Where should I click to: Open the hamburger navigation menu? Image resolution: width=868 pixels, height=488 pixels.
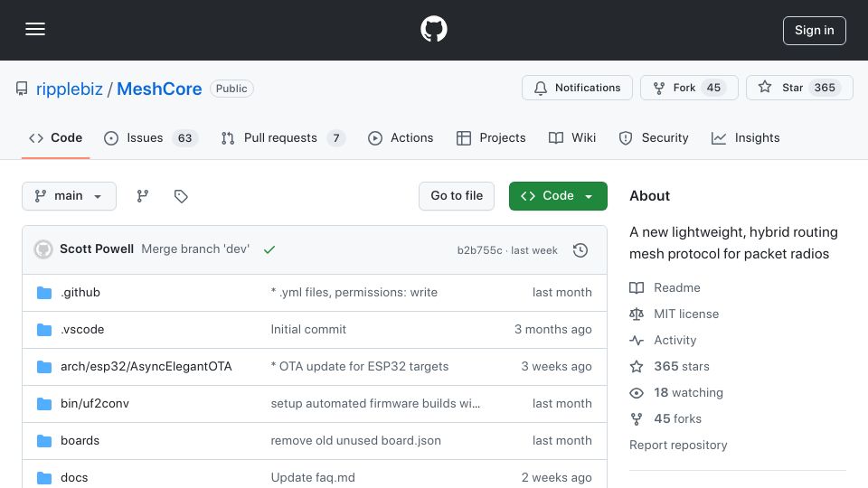(35, 29)
